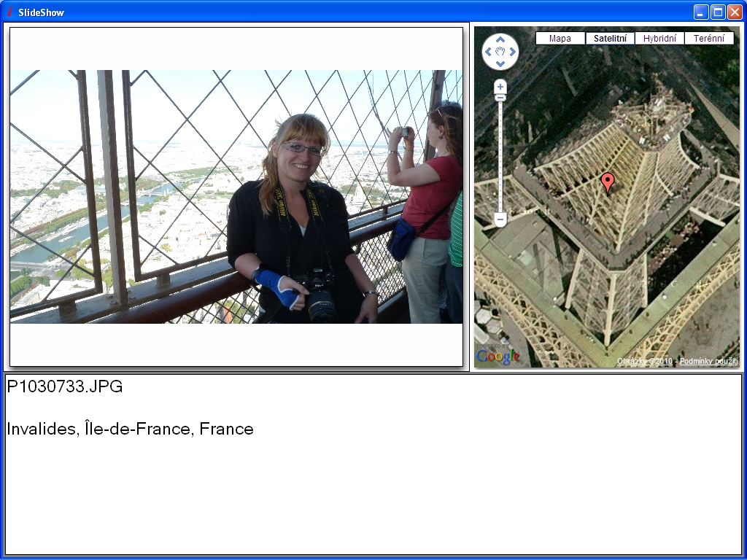Pan the map down with arrow
The height and width of the screenshot is (560, 747).
pyautogui.click(x=500, y=63)
